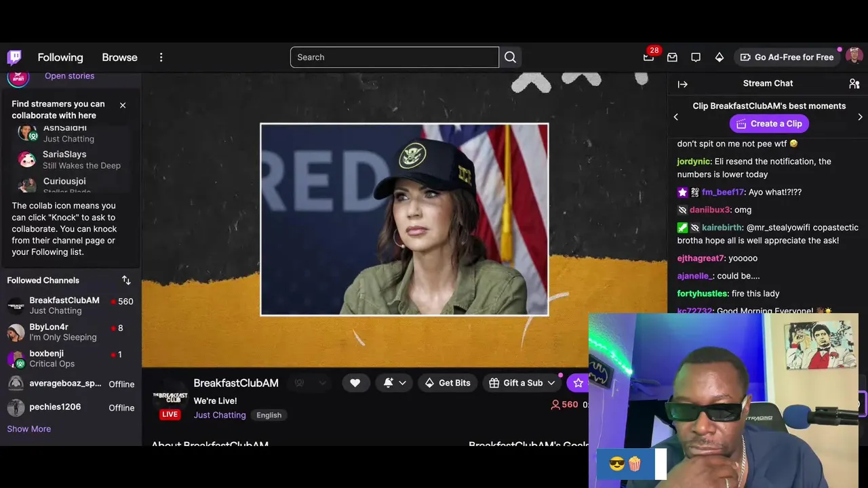Open the Twitch home logo
This screenshot has height=488, width=868.
(14, 57)
